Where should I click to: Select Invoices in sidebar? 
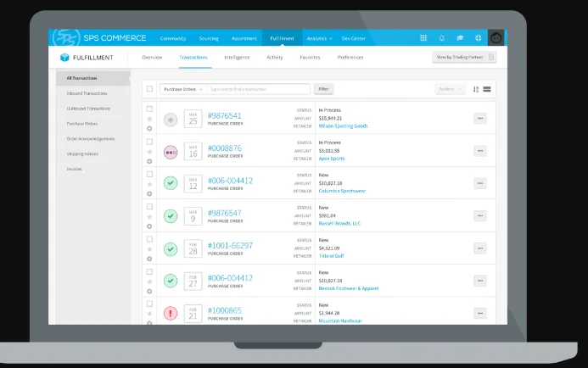pos(75,169)
